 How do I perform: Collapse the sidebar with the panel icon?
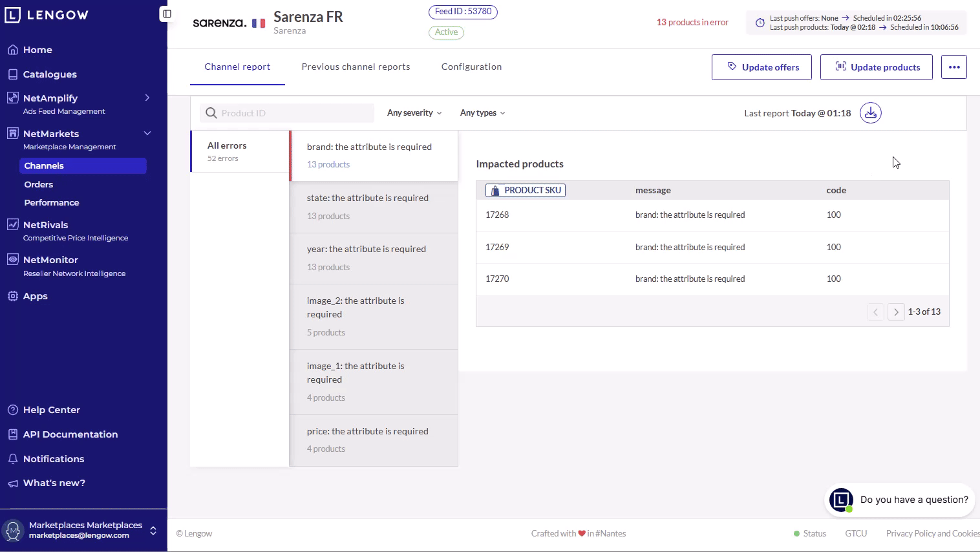point(167,14)
